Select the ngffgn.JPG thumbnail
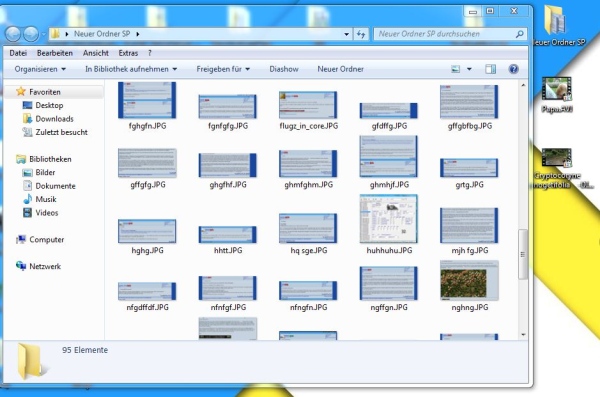 (x=388, y=284)
